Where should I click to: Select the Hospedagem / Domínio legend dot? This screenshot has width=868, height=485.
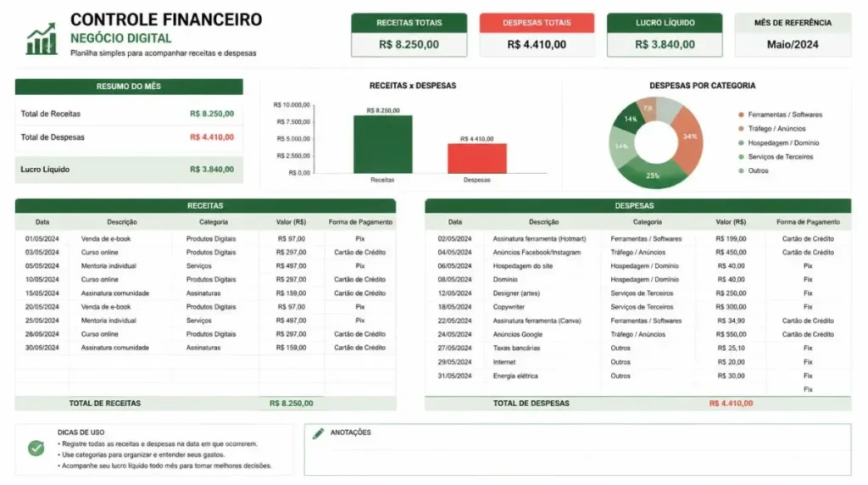(741, 142)
